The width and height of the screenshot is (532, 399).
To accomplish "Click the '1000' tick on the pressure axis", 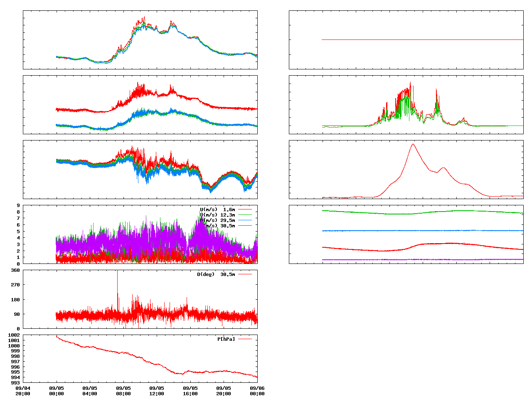I will click(x=14, y=346).
